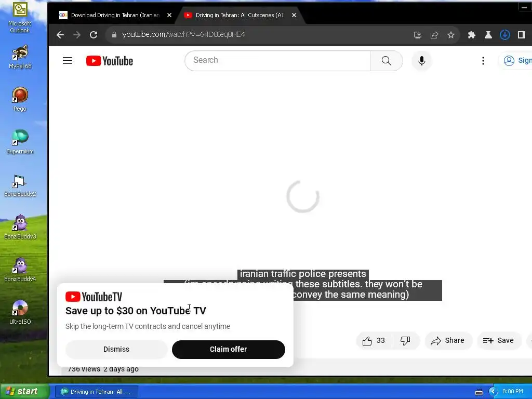Open the YouTube hamburger guide menu
The width and height of the screenshot is (532, 399).
[68, 61]
